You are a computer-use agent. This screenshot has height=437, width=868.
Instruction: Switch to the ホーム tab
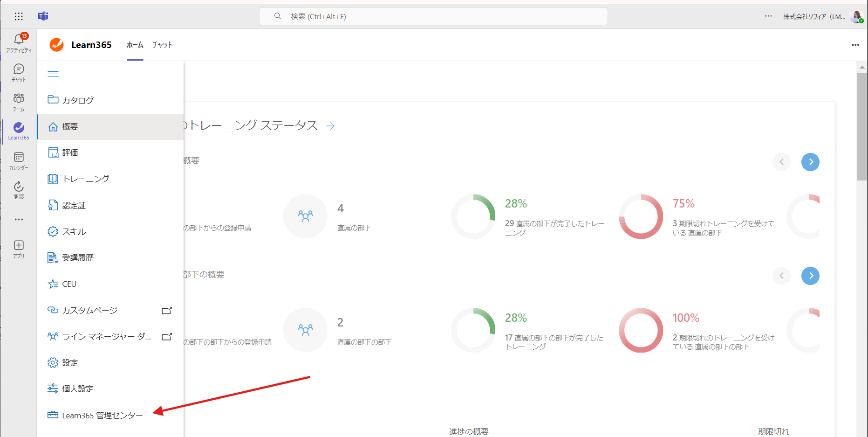point(135,45)
